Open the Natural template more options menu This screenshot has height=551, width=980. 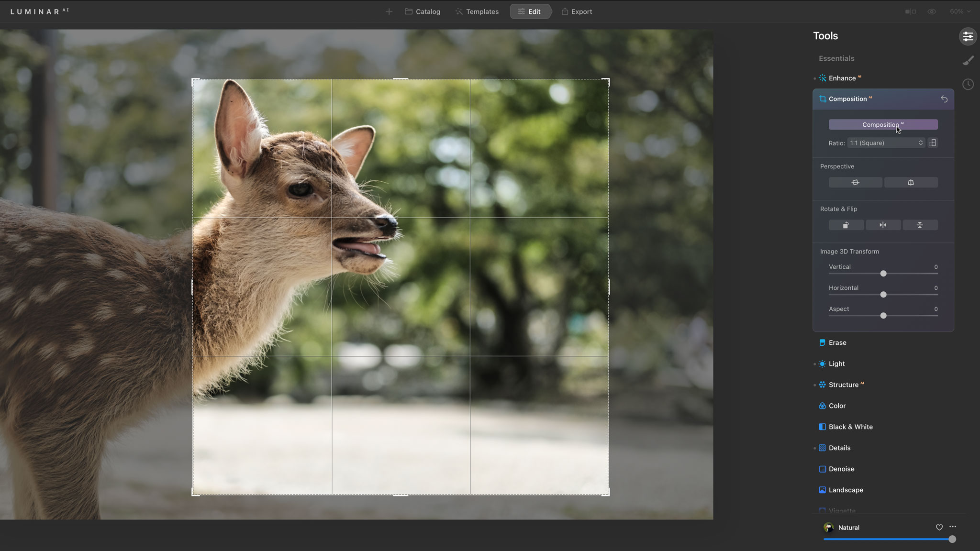(x=953, y=527)
